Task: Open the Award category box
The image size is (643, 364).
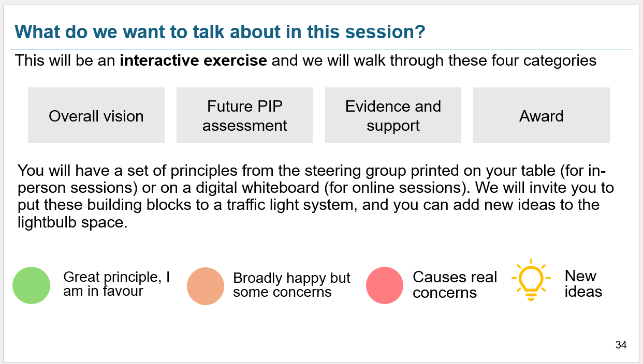Action: (x=542, y=115)
